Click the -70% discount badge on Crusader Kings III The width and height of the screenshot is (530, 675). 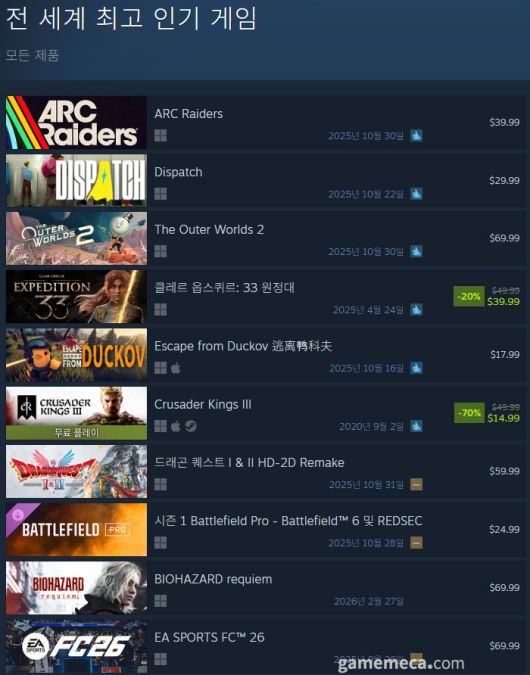[469, 413]
